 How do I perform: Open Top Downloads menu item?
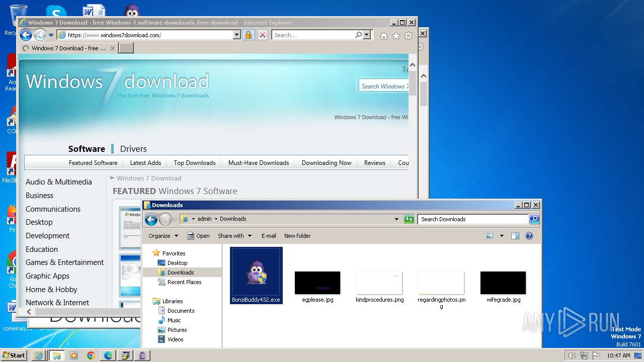[195, 163]
